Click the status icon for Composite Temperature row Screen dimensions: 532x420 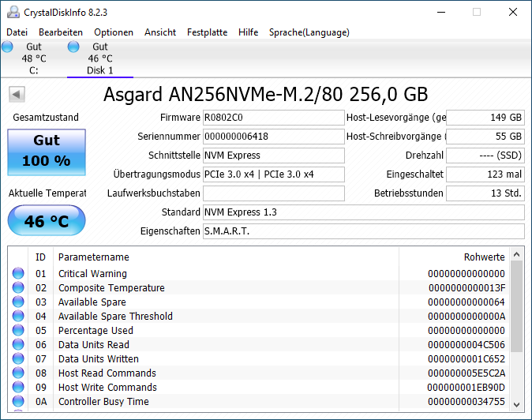click(x=18, y=287)
